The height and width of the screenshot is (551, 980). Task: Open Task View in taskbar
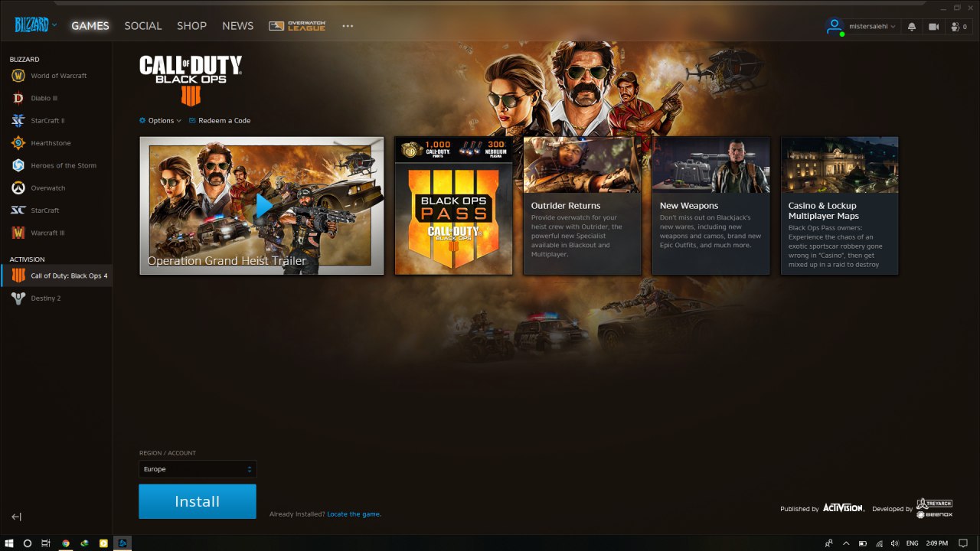(x=46, y=543)
